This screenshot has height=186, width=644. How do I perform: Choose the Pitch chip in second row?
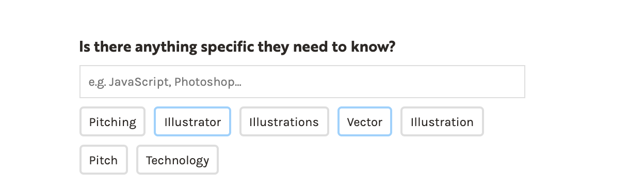click(104, 160)
